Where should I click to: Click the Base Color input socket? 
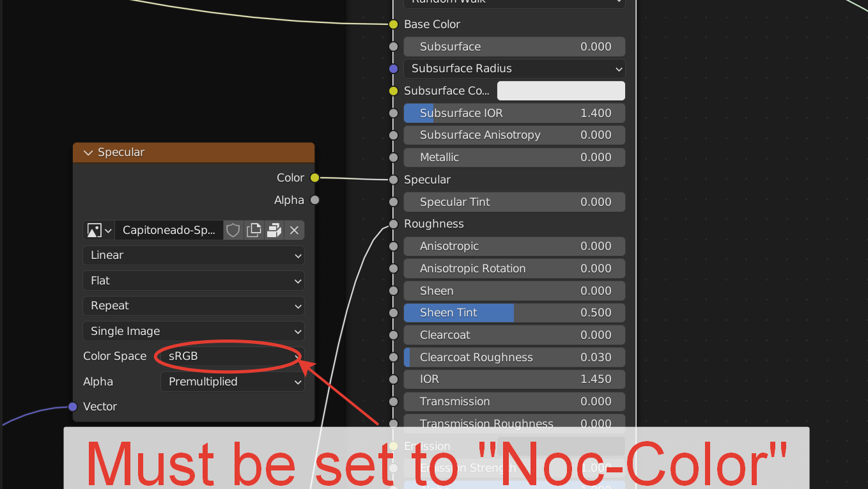(x=394, y=24)
